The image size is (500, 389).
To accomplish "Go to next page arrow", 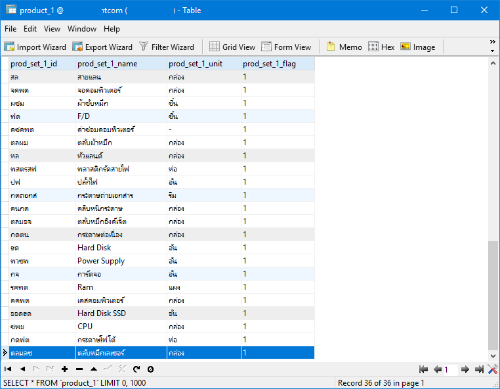I will (465, 369).
